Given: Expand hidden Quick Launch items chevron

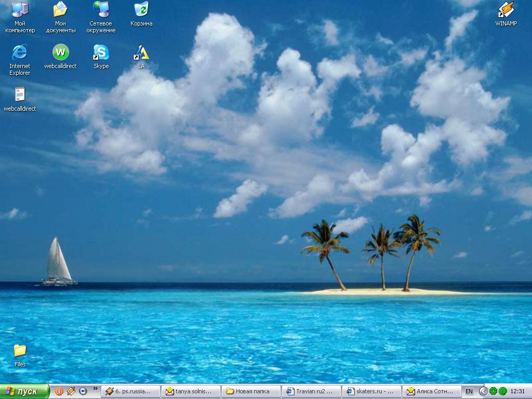Looking at the screenshot, I should pos(96,389).
